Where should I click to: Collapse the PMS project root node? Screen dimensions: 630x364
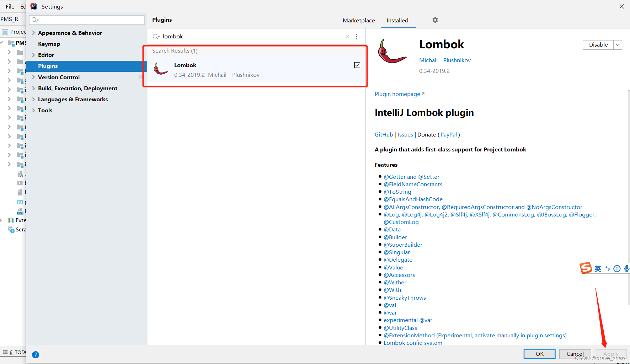click(2, 43)
